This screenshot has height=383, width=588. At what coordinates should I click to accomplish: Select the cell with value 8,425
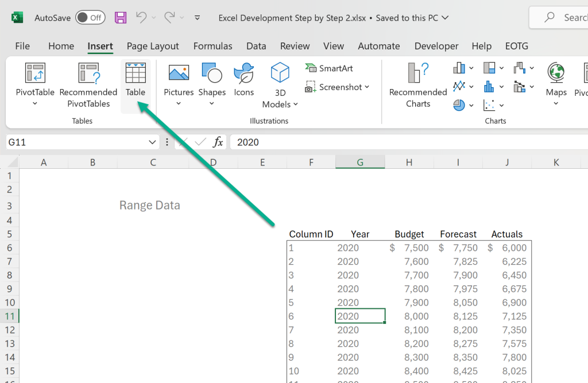[458, 371]
